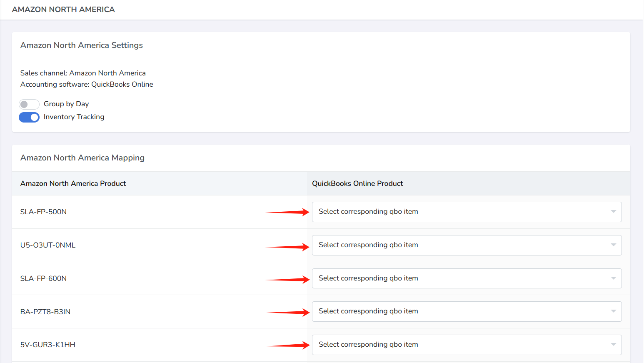Select the SLA-FP-600N product text

[43, 278]
